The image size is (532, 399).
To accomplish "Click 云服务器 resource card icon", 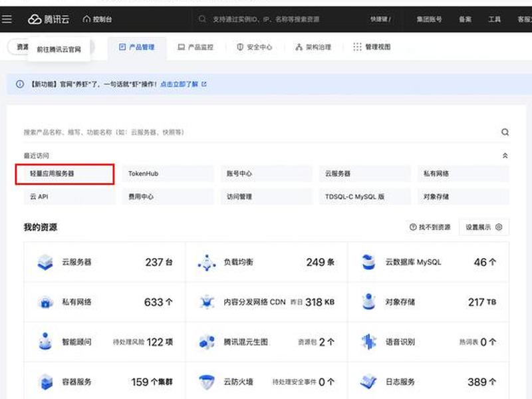I will (x=45, y=262).
